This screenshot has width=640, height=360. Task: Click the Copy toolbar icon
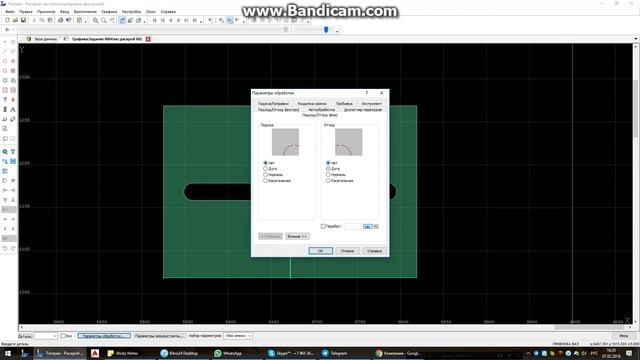[42, 20]
